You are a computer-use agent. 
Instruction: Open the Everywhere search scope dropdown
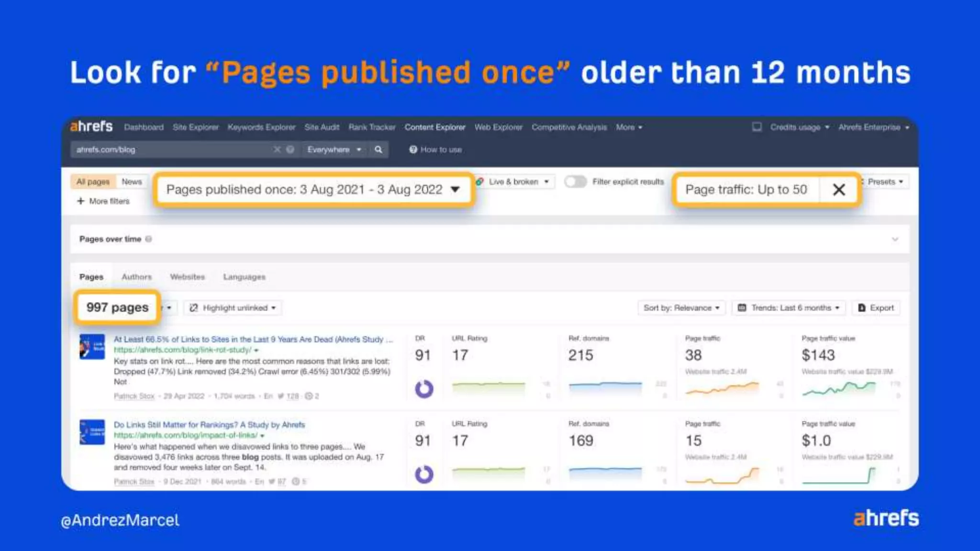pos(334,150)
